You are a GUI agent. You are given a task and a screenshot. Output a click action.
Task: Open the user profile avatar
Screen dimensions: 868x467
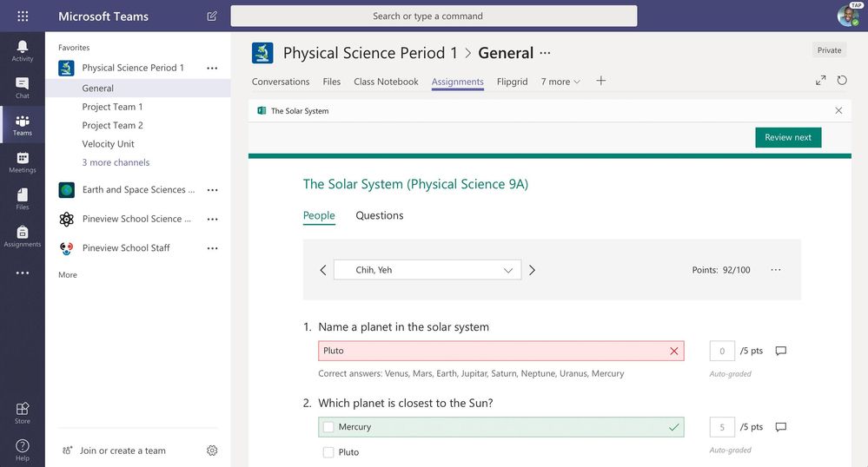pyautogui.click(x=847, y=15)
